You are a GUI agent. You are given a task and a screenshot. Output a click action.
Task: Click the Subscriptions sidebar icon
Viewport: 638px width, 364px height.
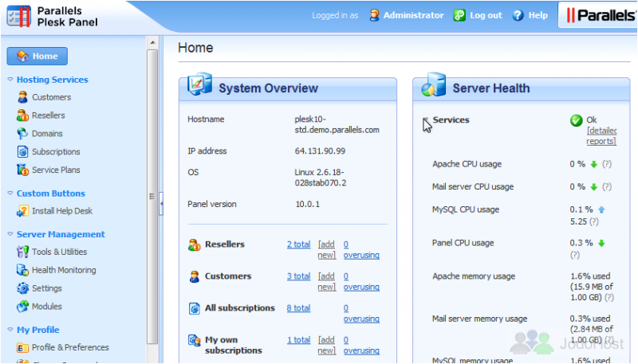tap(23, 151)
